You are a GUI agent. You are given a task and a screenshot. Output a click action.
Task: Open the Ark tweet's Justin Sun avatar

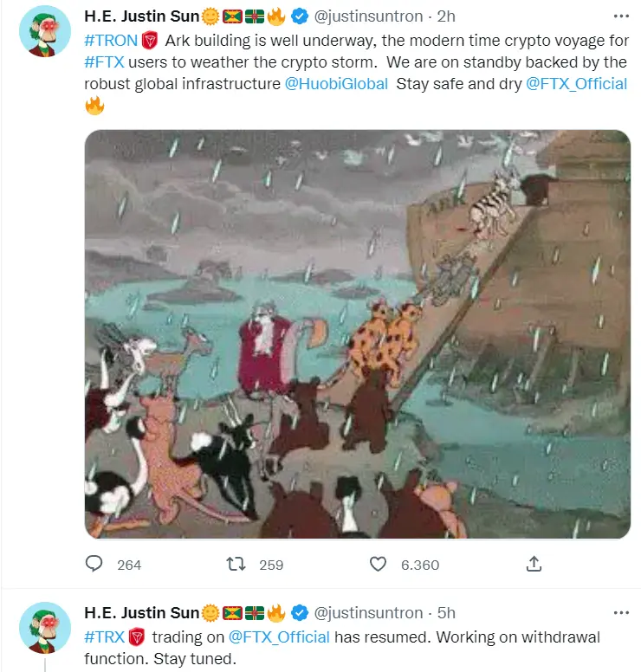pos(45,31)
